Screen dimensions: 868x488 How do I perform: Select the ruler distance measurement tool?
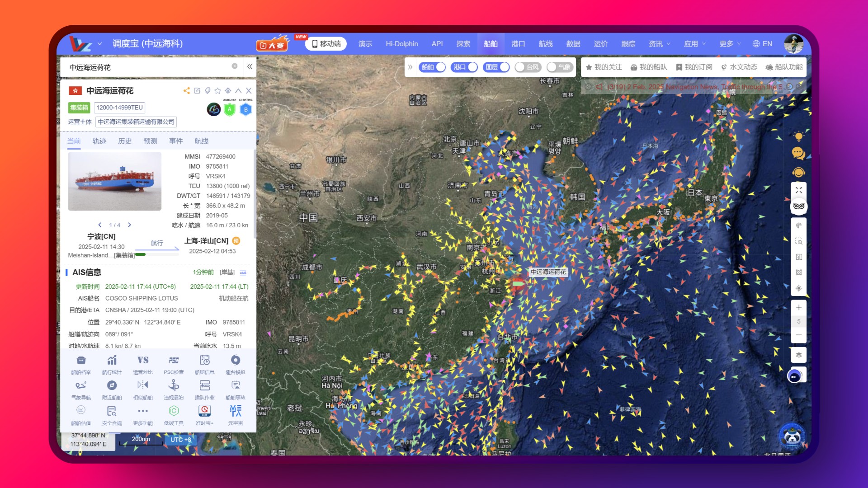tap(799, 257)
